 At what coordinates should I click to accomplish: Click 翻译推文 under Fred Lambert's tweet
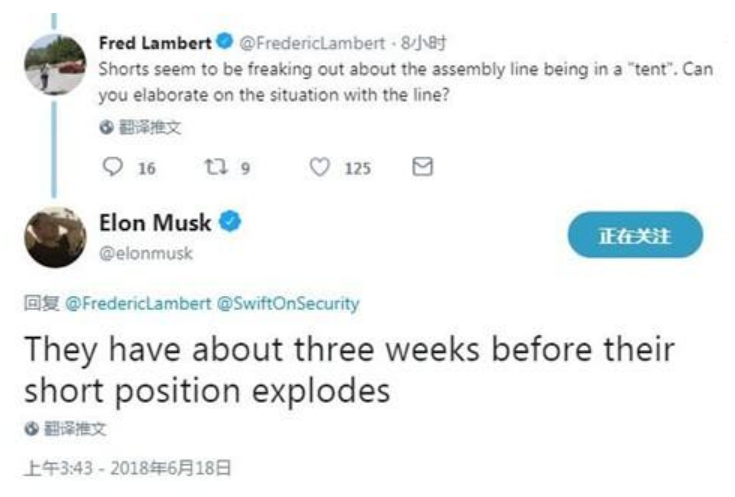tap(150, 127)
